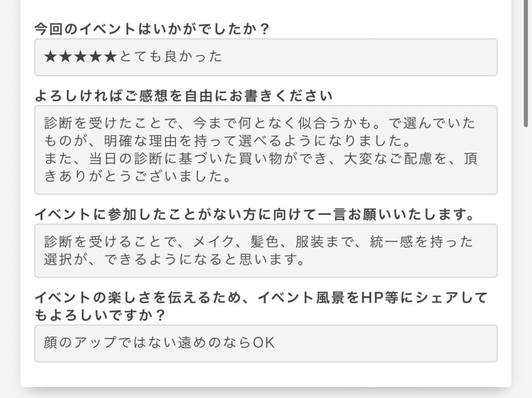Screen dimensions: 532x398
Task: Click the label about イベントに参加したことがない方
Action: [255, 215]
